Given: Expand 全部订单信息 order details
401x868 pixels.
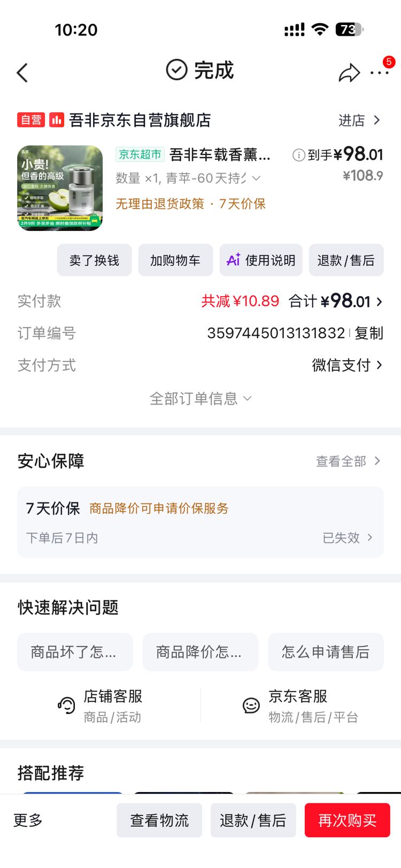Looking at the screenshot, I should point(200,399).
